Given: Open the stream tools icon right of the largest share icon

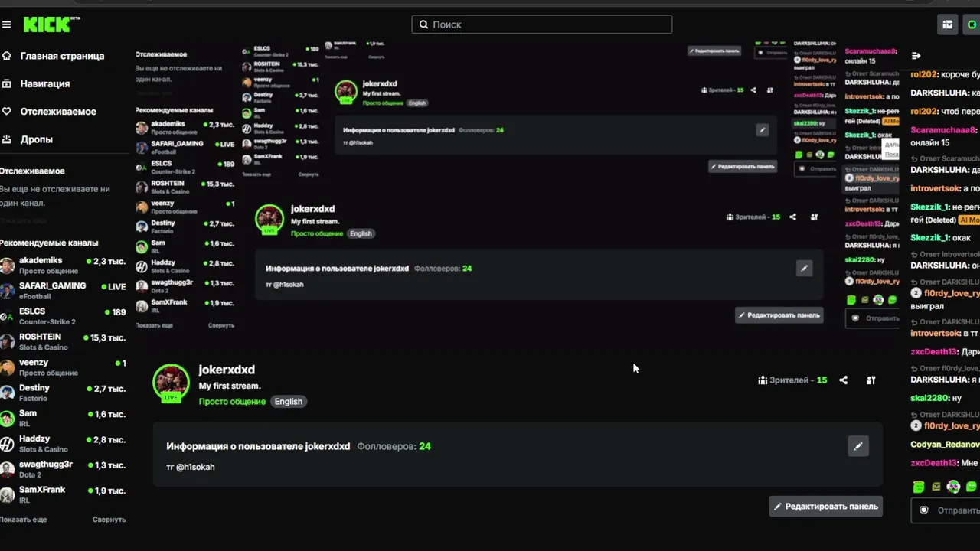Looking at the screenshot, I should pyautogui.click(x=871, y=380).
